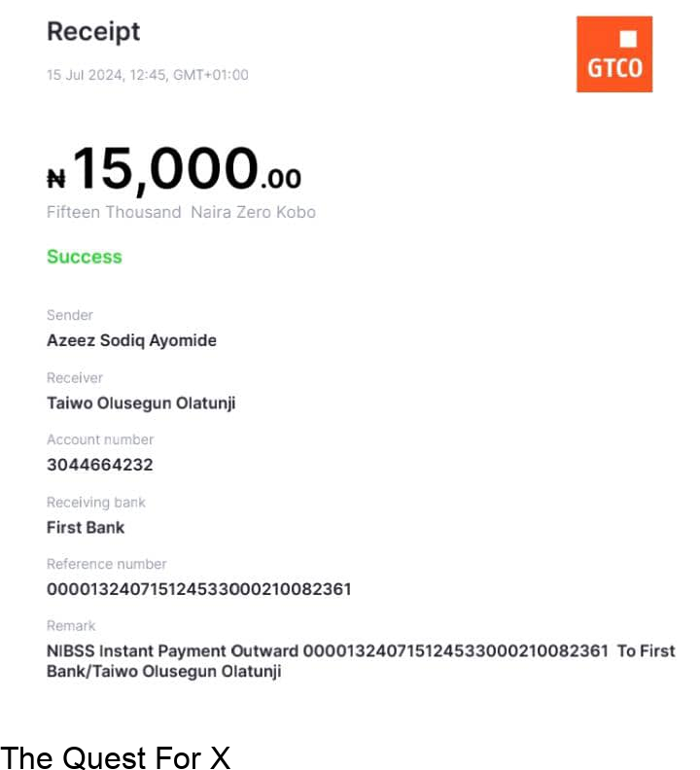700x770 pixels.
Task: Click The Quest For X caption
Action: (116, 756)
